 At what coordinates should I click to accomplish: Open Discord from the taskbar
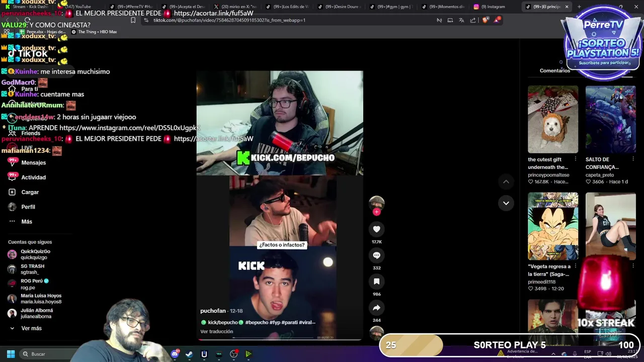(175, 354)
